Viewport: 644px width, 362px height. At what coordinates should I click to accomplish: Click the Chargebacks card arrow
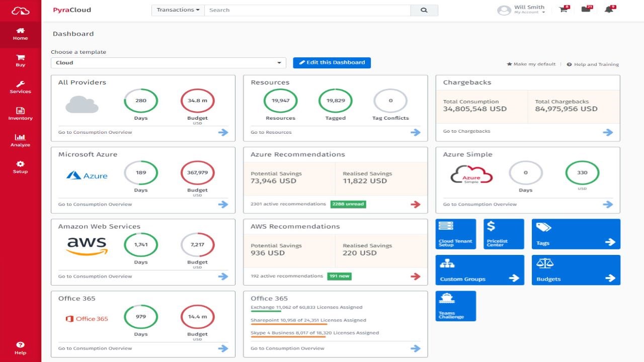(608, 132)
